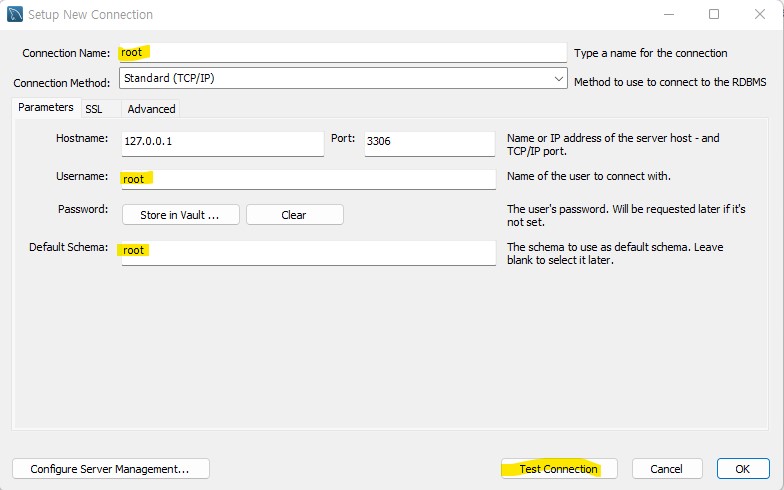This screenshot has width=784, height=490.
Task: Maximize the Setup New Connection window
Action: (714, 14)
